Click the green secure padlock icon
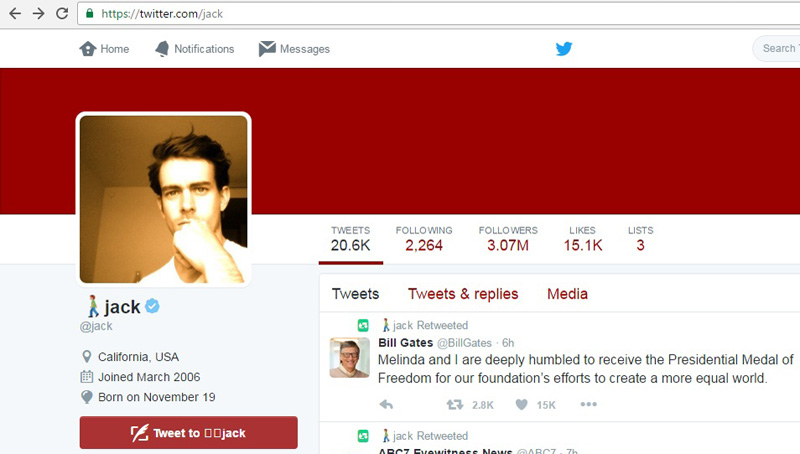 [90, 13]
